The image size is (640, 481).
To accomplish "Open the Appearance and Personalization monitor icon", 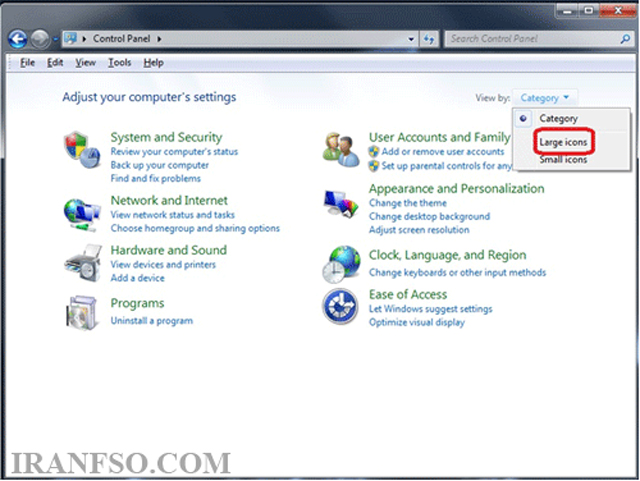I will [x=341, y=204].
